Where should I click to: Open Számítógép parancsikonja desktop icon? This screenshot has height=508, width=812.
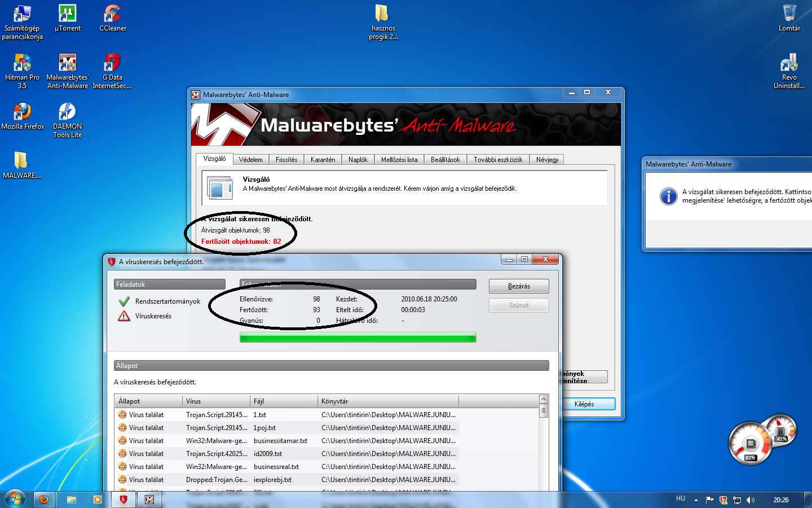click(x=22, y=23)
